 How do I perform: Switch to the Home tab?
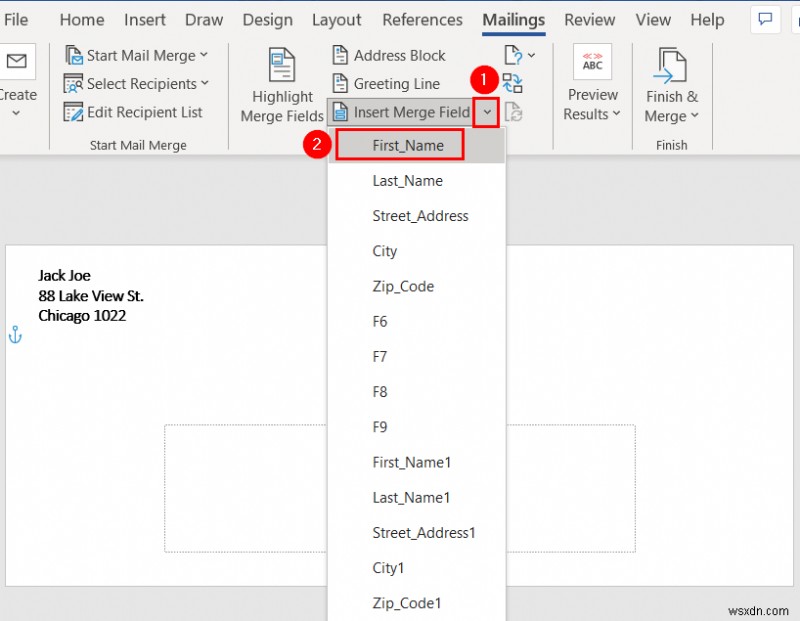81,19
